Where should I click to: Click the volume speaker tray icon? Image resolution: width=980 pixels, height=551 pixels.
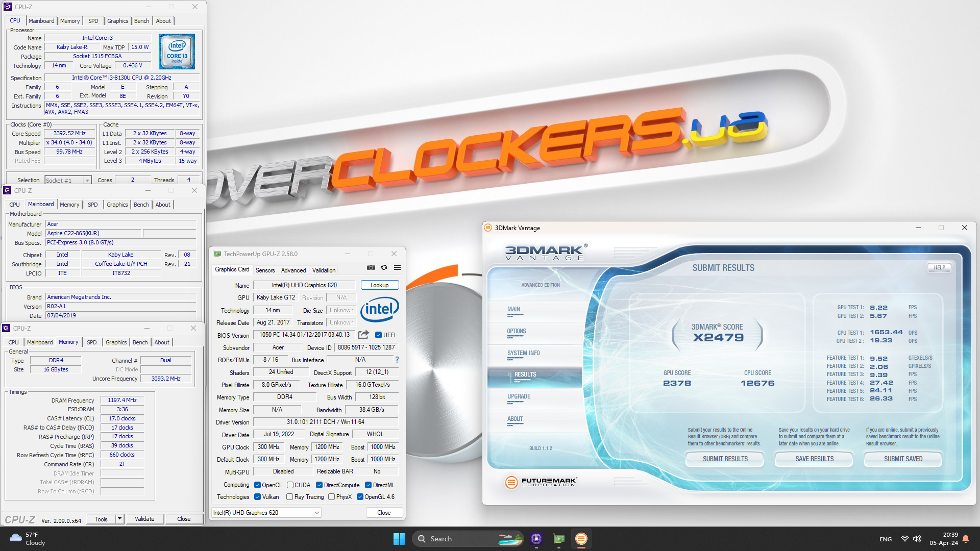[917, 539]
